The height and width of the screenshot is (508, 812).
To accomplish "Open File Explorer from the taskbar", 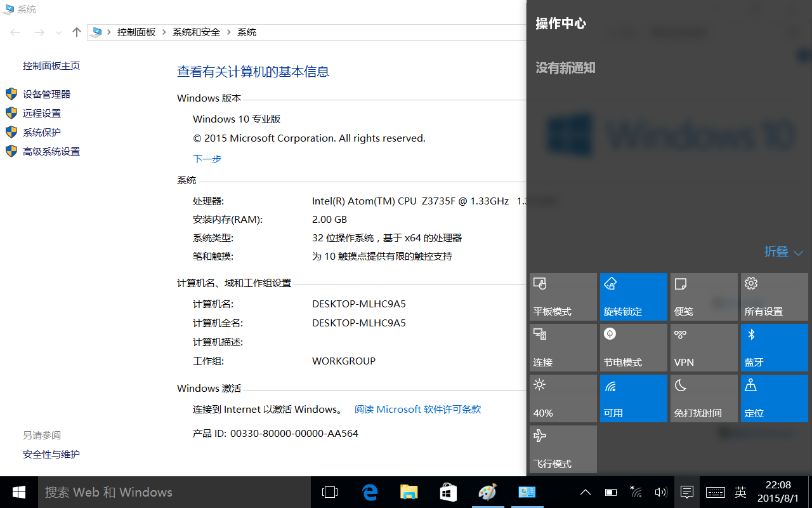I will click(409, 492).
